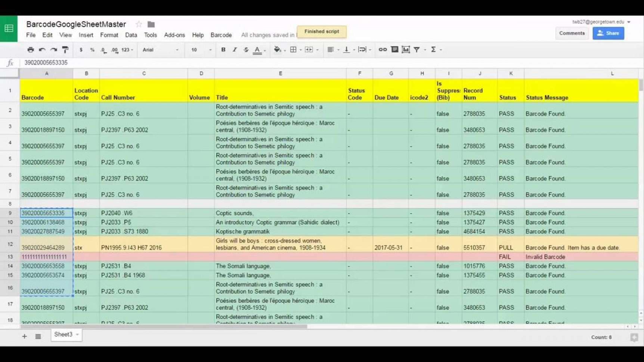This screenshot has width=644, height=362.
Task: Open the Sheet3 tab dropdown arrow
Action: pos(77,334)
